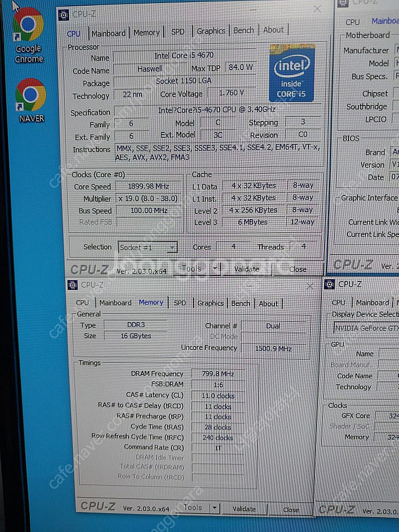Click the row refresh 240 clocks value
Image resolution: width=399 pixels, height=532 pixels.
pos(218,438)
